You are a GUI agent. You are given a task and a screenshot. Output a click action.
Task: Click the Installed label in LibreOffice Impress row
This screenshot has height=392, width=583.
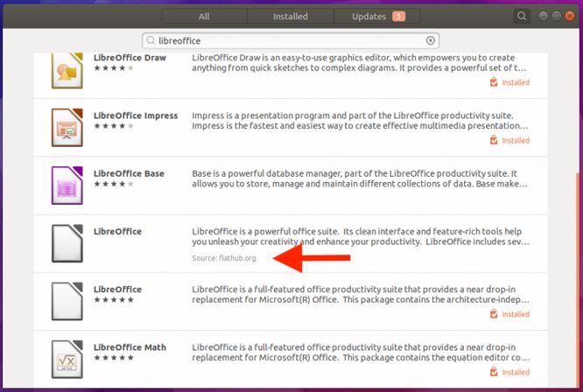pos(516,141)
